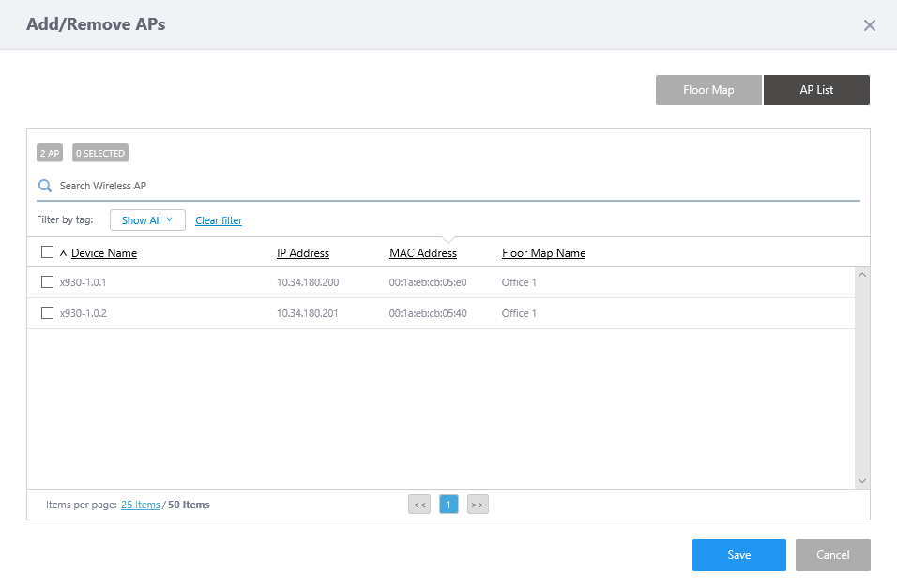
Task: Open the Show All tag filter dropdown
Action: point(147,220)
